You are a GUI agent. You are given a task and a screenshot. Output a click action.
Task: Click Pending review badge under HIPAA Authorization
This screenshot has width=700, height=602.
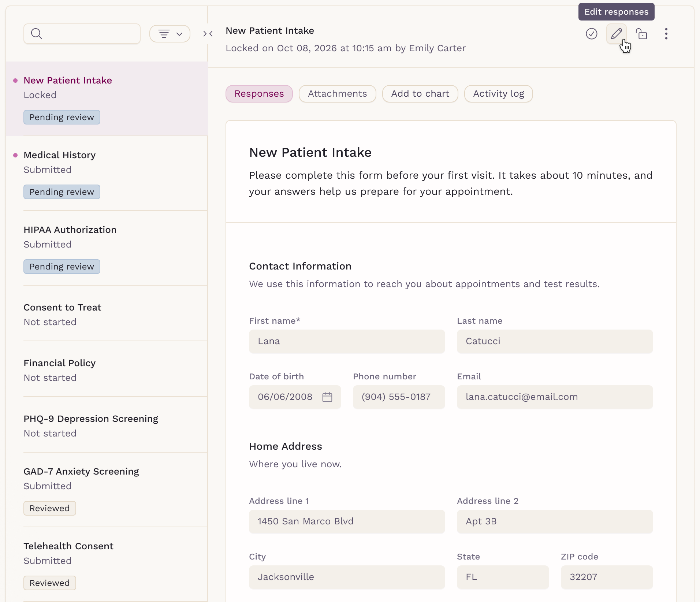click(62, 267)
